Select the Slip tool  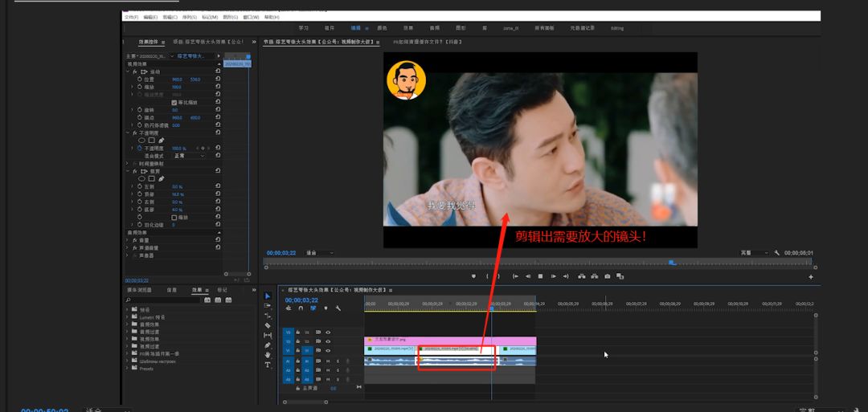(x=268, y=335)
